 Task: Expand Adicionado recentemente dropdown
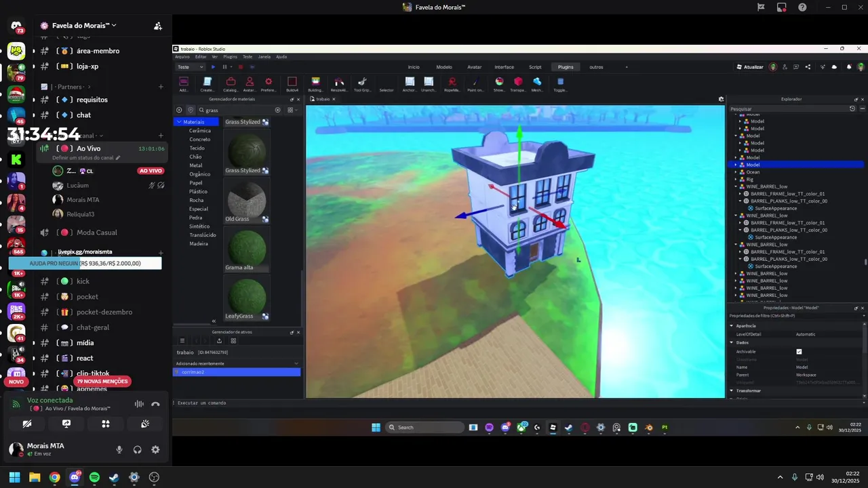click(296, 364)
